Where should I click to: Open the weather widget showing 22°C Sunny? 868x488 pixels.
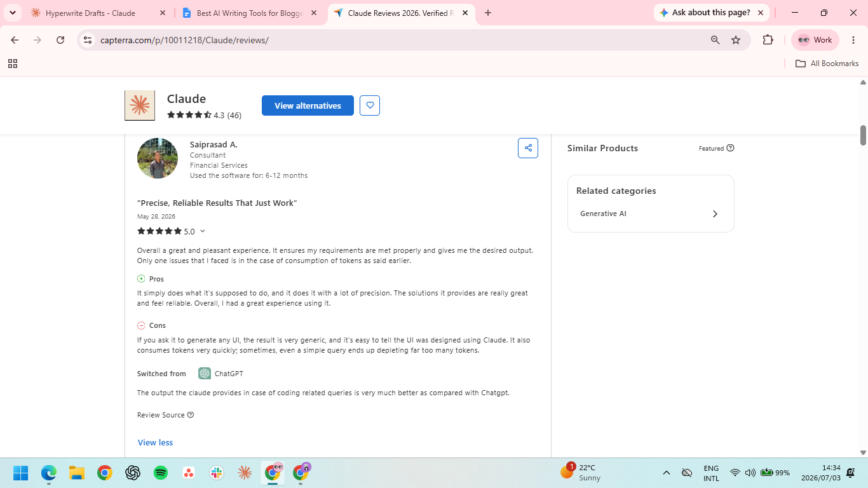tap(581, 473)
